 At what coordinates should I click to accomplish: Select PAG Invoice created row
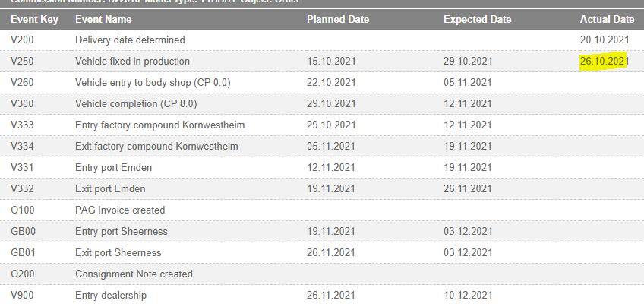click(322, 210)
